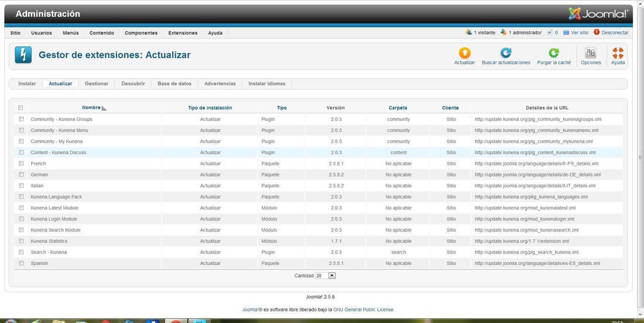Image resolution: width=644 pixels, height=323 pixels.
Task: Click the Purgar la caché icon
Action: click(x=554, y=53)
